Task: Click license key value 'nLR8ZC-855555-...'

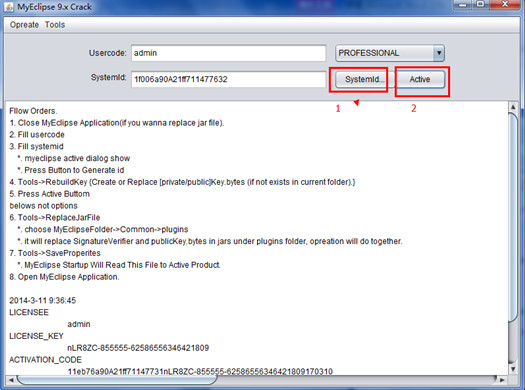Action: [138, 348]
